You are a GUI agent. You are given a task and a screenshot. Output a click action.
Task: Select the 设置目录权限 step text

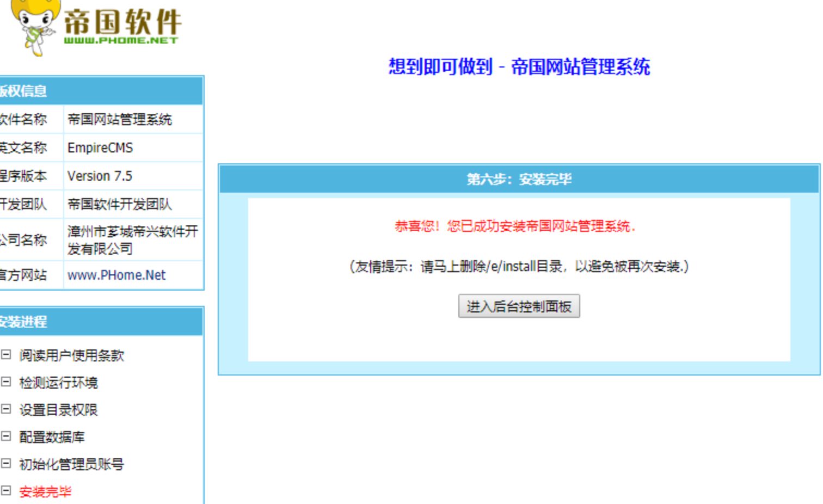coord(59,410)
